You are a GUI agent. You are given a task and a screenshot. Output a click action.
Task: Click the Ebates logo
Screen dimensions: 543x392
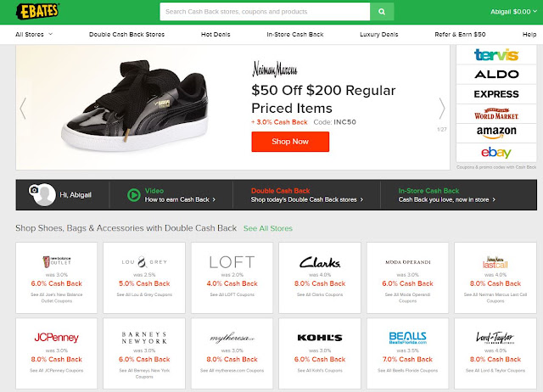(x=37, y=11)
